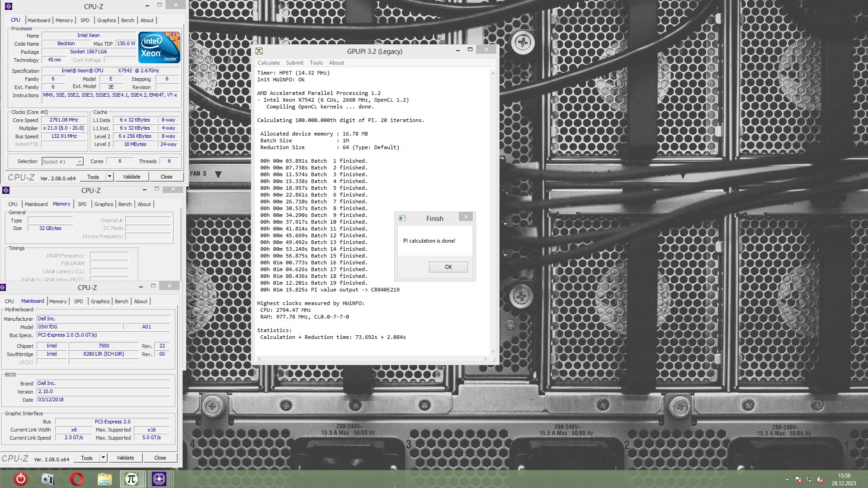Click GPUPI horizontal scrollbar left arrow
The width and height of the screenshot is (868, 488).
(x=259, y=359)
